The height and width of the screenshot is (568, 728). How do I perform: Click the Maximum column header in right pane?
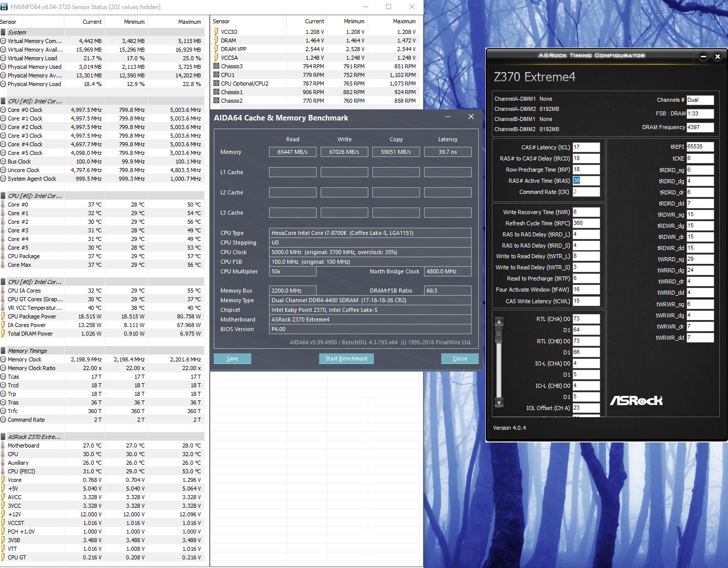click(x=395, y=21)
